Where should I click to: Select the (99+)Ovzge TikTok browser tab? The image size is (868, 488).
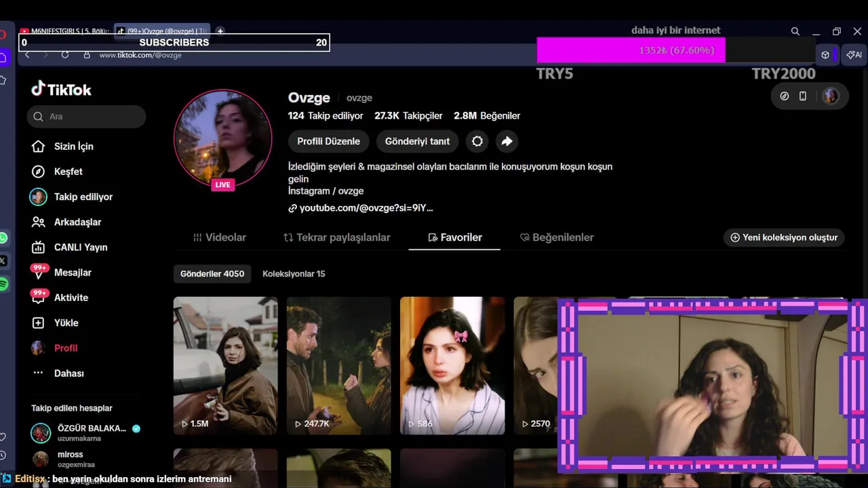[x=162, y=31]
